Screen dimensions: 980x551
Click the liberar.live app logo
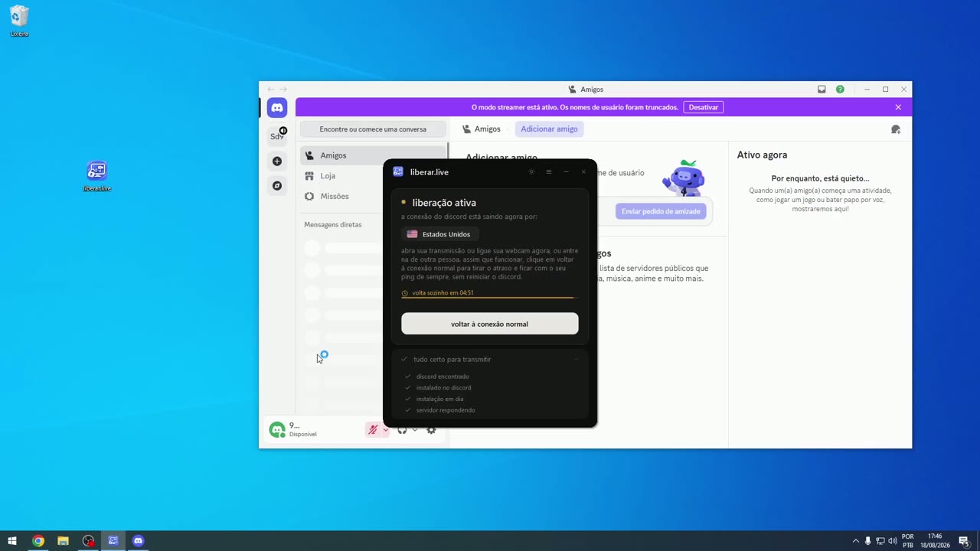(398, 172)
